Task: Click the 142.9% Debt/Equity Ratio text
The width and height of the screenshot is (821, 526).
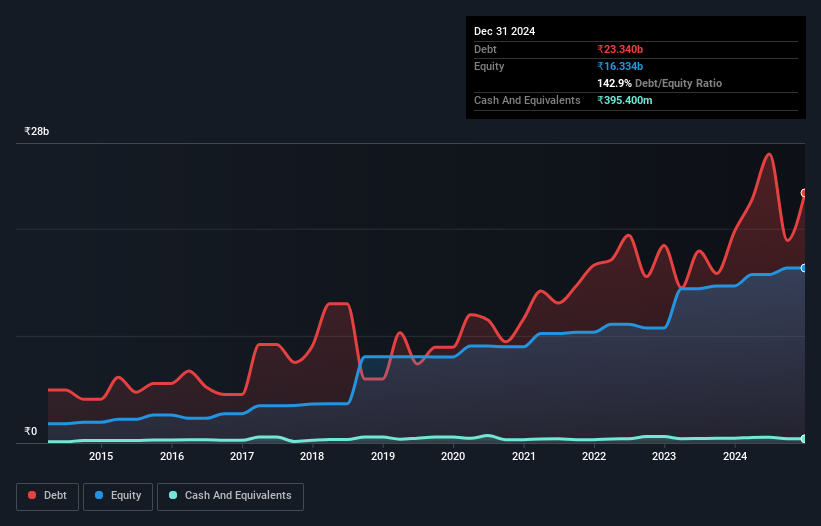Action: tap(659, 83)
